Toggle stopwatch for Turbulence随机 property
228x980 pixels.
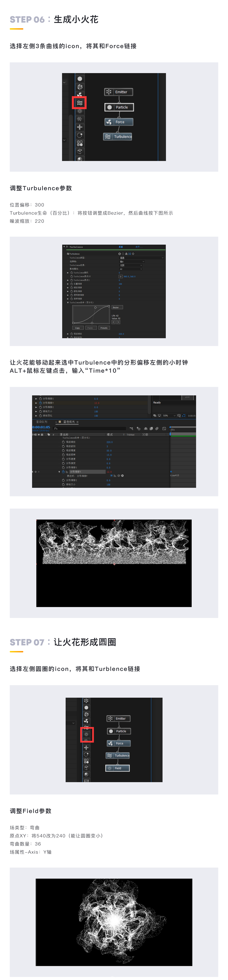coord(71,273)
